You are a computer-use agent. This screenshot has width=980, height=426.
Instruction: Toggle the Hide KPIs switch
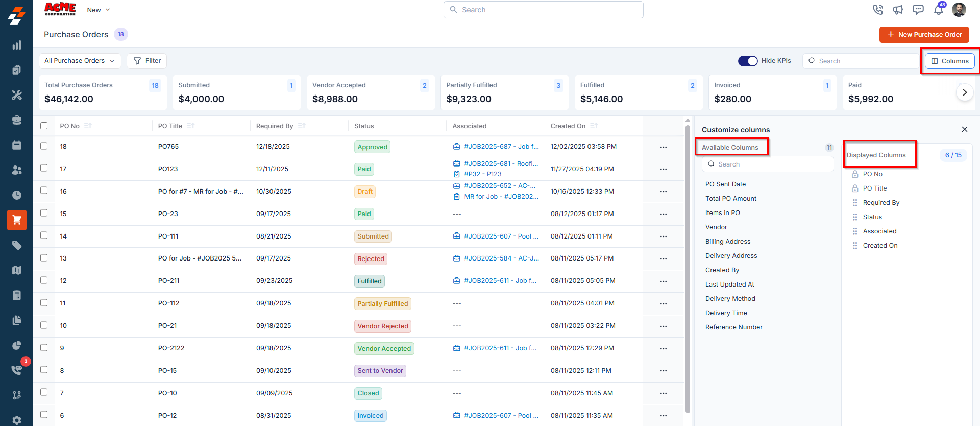click(748, 61)
